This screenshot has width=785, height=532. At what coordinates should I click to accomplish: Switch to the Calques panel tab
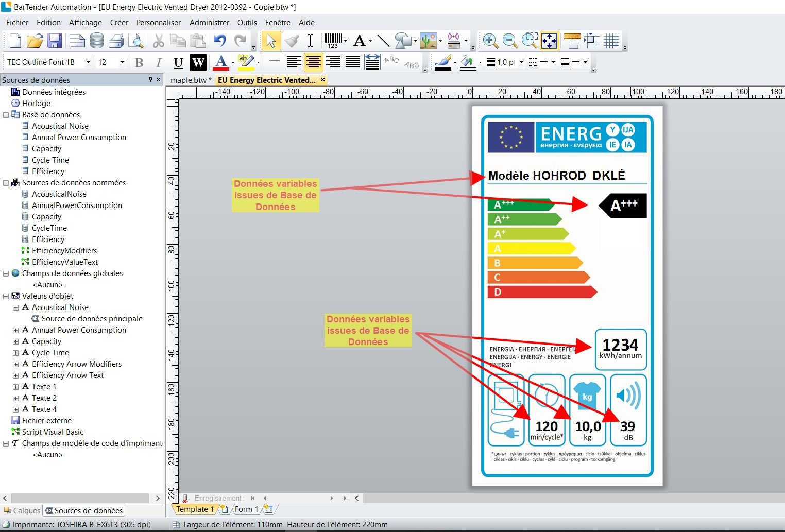22,511
